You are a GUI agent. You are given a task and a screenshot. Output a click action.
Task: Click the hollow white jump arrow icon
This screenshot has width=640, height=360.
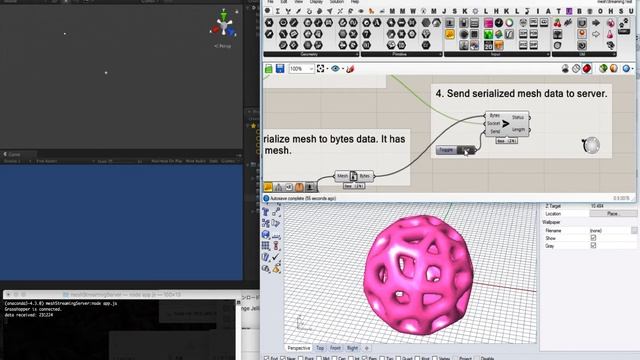(x=596, y=34)
